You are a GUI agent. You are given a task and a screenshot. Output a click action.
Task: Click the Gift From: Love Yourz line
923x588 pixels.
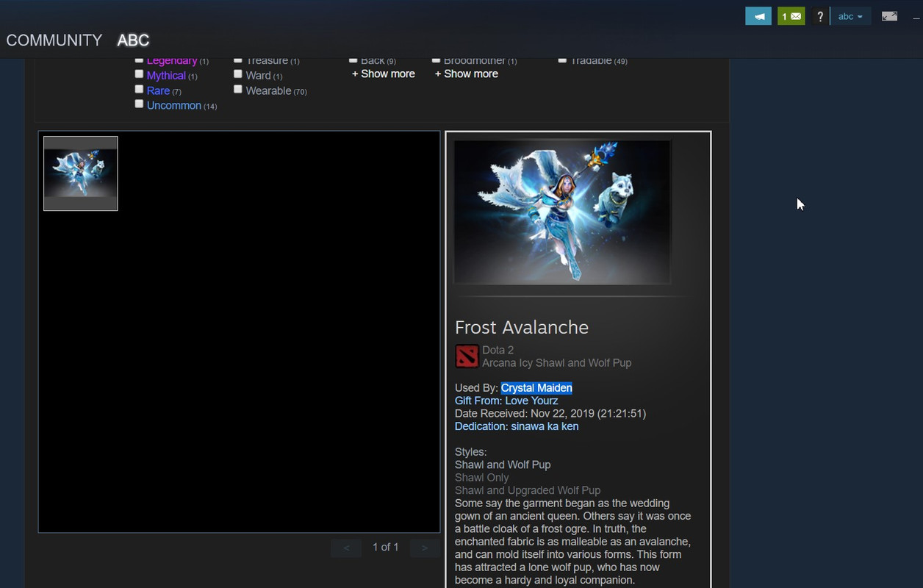506,401
